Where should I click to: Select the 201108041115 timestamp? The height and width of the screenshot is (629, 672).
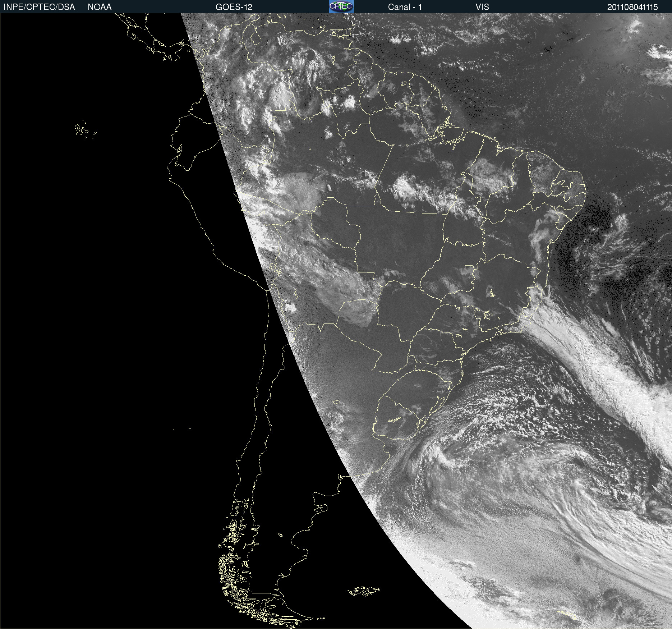coord(632,7)
